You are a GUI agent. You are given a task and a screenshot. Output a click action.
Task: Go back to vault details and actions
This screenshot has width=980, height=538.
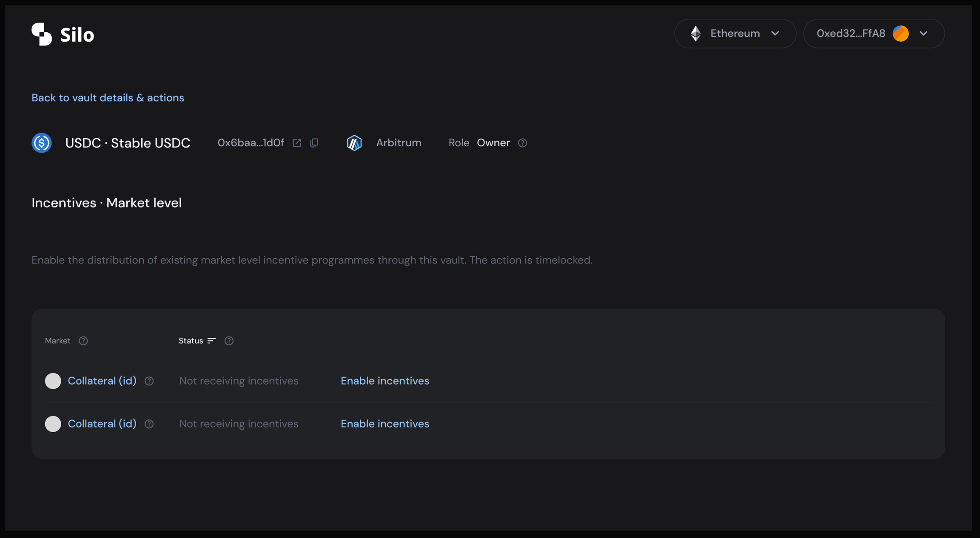(x=108, y=97)
